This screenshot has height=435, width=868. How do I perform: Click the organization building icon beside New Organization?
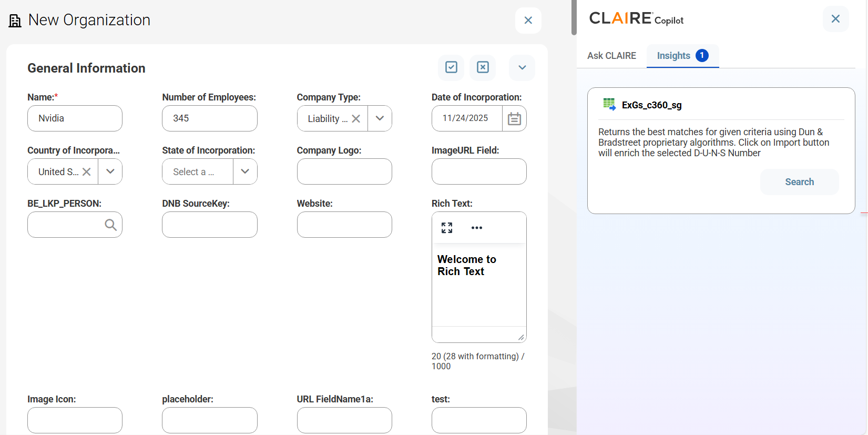click(x=15, y=21)
